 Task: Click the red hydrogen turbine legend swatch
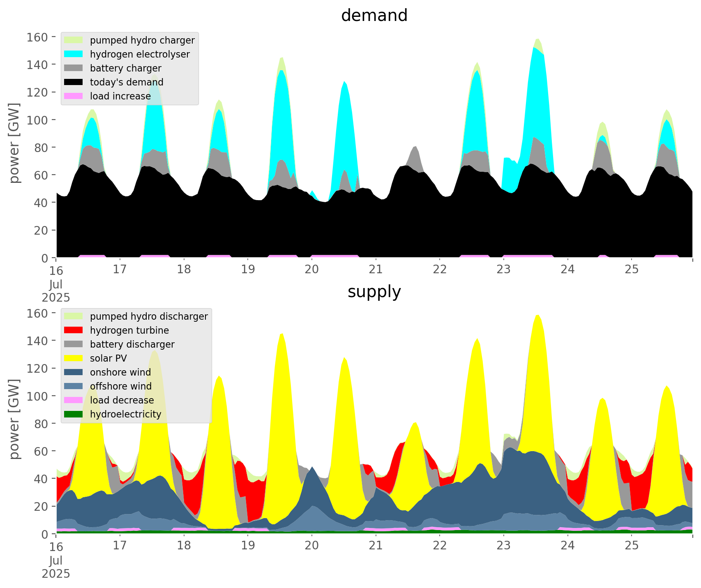pyautogui.click(x=74, y=330)
